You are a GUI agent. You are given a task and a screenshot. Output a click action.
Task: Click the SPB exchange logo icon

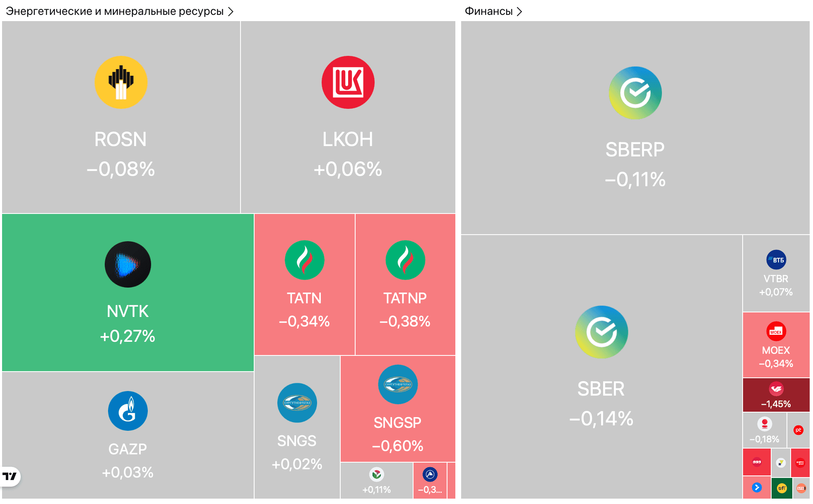(801, 488)
